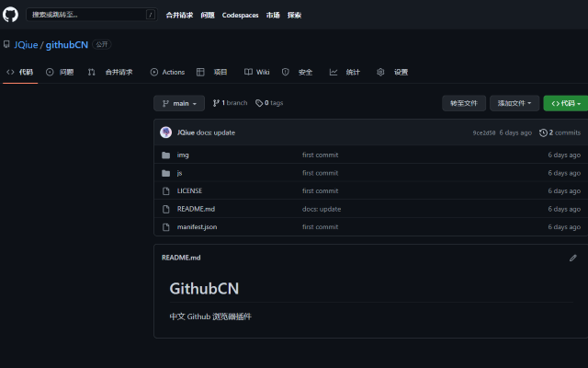Screen dimensions: 588x368
Task: Expand the 添加文件 dropdown
Action: pos(514,103)
